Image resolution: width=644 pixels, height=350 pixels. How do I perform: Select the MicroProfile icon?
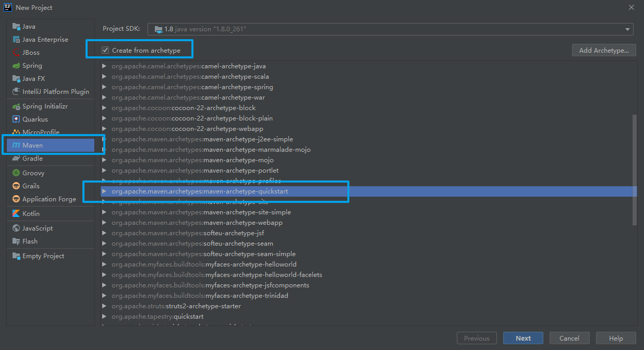pyautogui.click(x=16, y=132)
